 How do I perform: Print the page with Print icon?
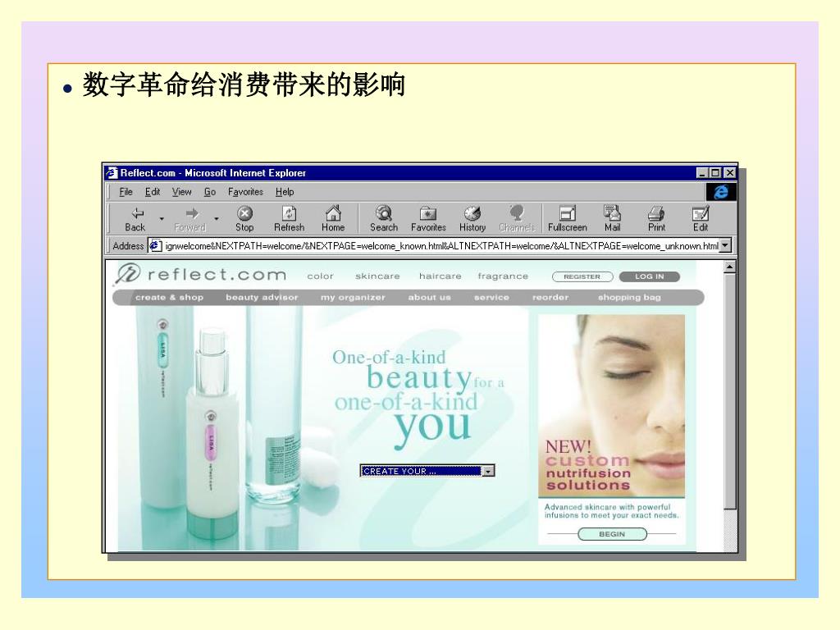(656, 219)
